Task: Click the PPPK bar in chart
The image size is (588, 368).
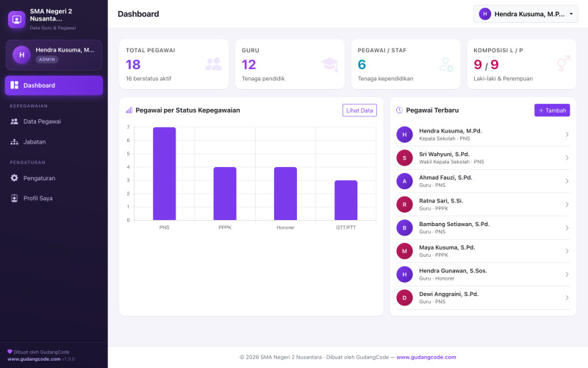Action: coord(225,194)
